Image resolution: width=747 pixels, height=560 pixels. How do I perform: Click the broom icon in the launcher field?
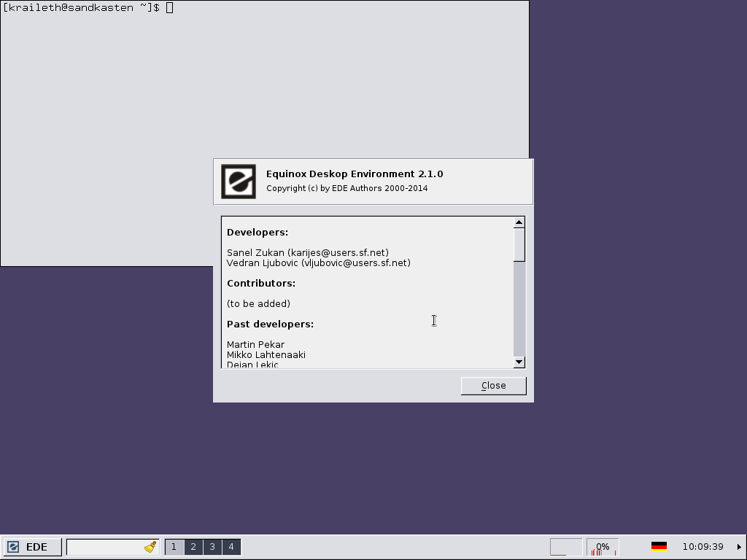pyautogui.click(x=150, y=547)
